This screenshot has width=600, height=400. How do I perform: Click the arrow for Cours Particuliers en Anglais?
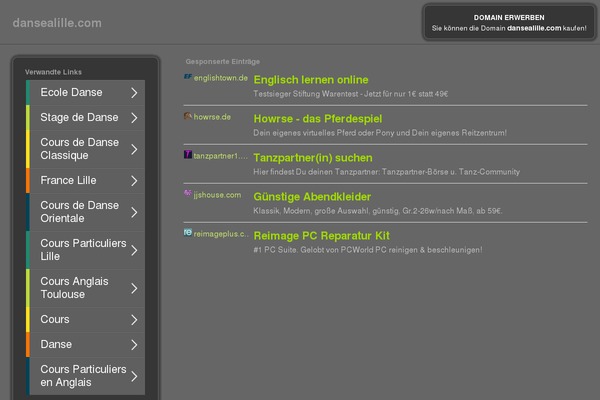134,376
